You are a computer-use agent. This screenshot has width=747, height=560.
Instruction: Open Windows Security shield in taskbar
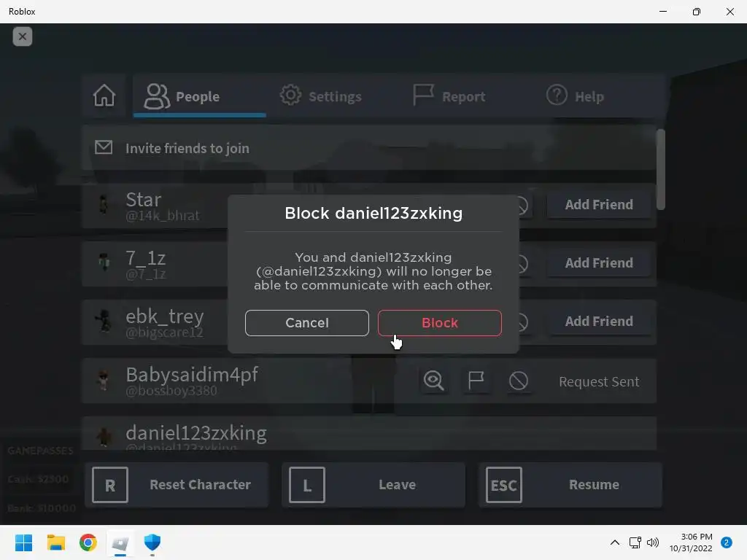click(x=152, y=542)
